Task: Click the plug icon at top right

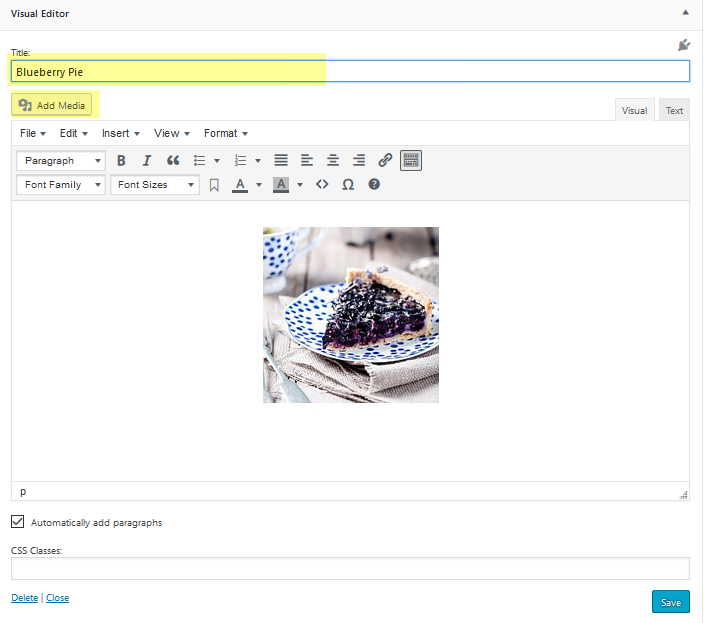Action: click(x=684, y=45)
